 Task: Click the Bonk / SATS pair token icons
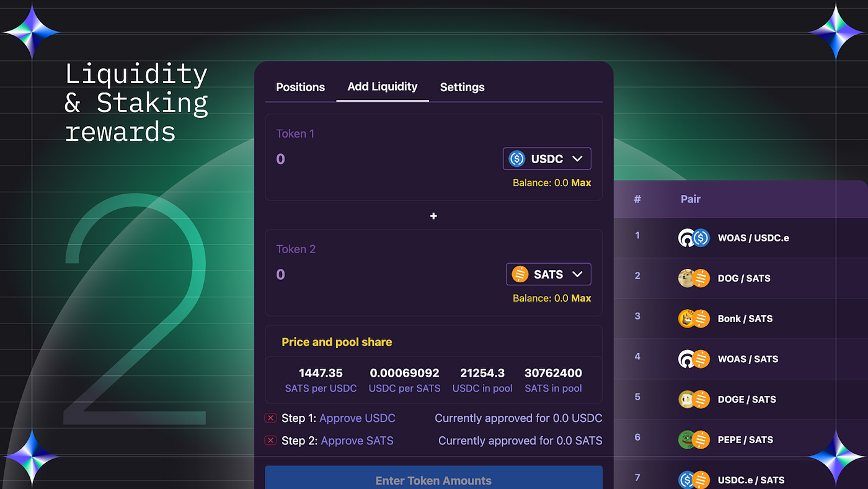694,318
